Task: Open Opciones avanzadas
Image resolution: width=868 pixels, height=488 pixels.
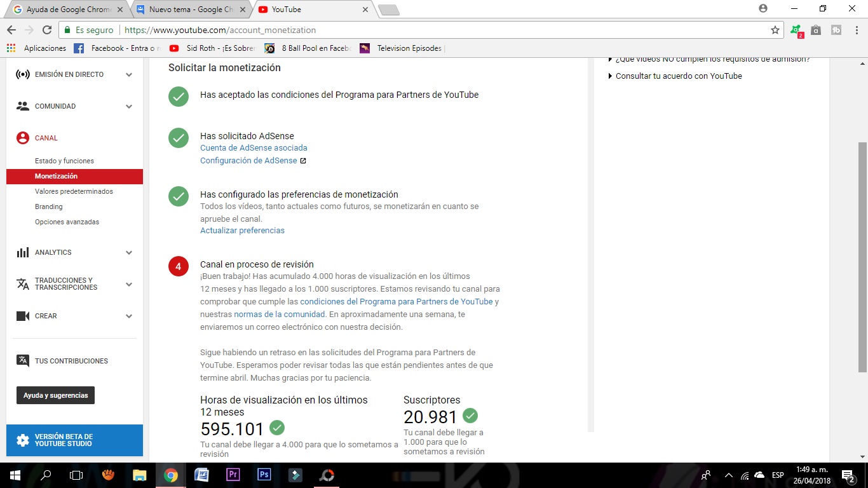Action: 67,222
